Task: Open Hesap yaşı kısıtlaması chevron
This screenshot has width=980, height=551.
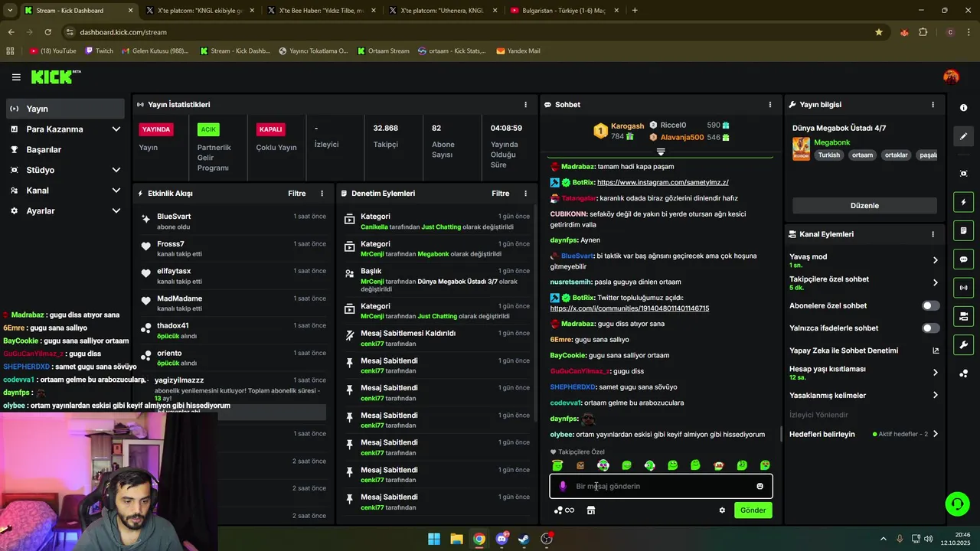Action: click(x=935, y=373)
